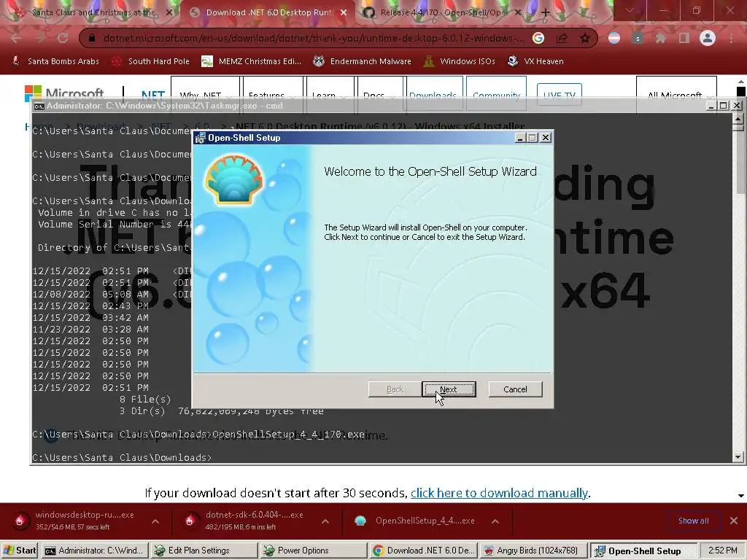Switch to Power Options taskbar button

(314, 551)
